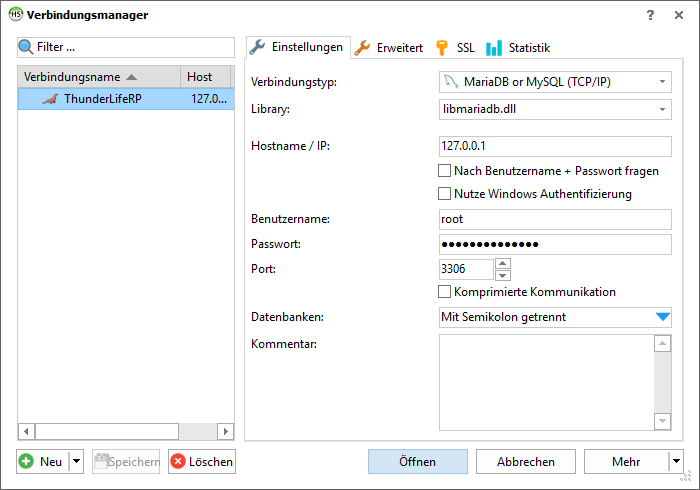The width and height of the screenshot is (700, 490).
Task: Enable Nach Benutzername + Passwort fragen
Action: click(x=445, y=171)
